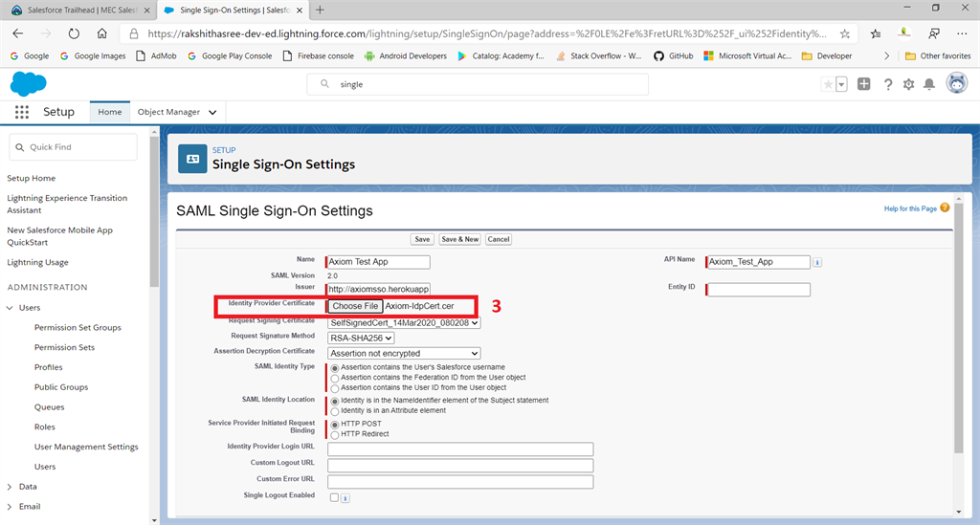Image resolution: width=980 pixels, height=525 pixels.
Task: Select Attribute element identity location radio
Action: click(335, 411)
